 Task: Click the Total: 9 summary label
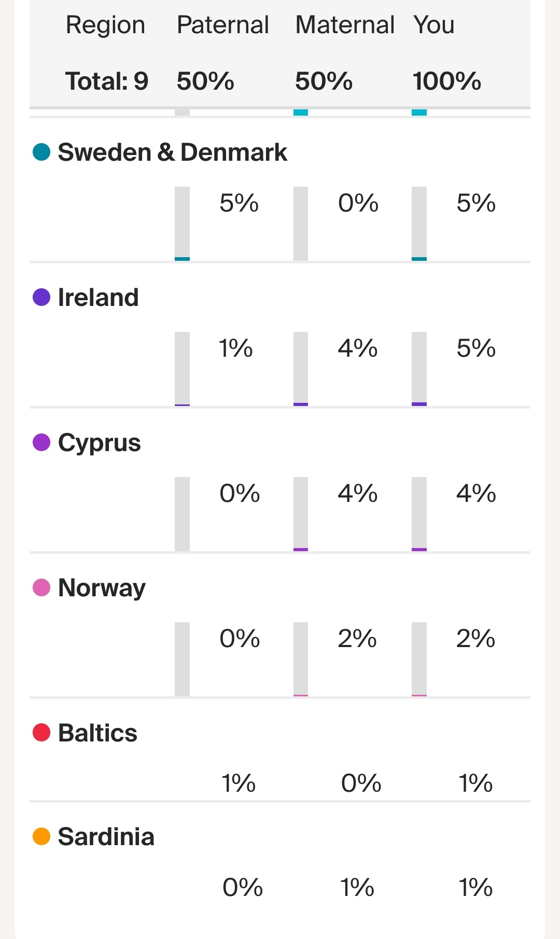tap(107, 81)
